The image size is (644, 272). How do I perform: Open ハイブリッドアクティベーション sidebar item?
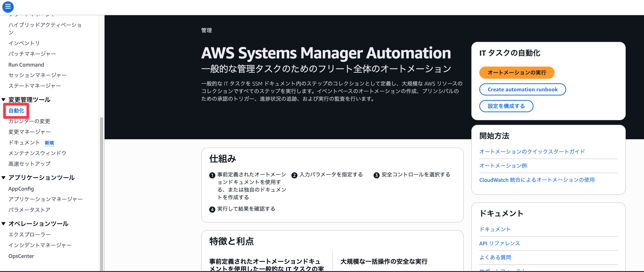pos(45,29)
